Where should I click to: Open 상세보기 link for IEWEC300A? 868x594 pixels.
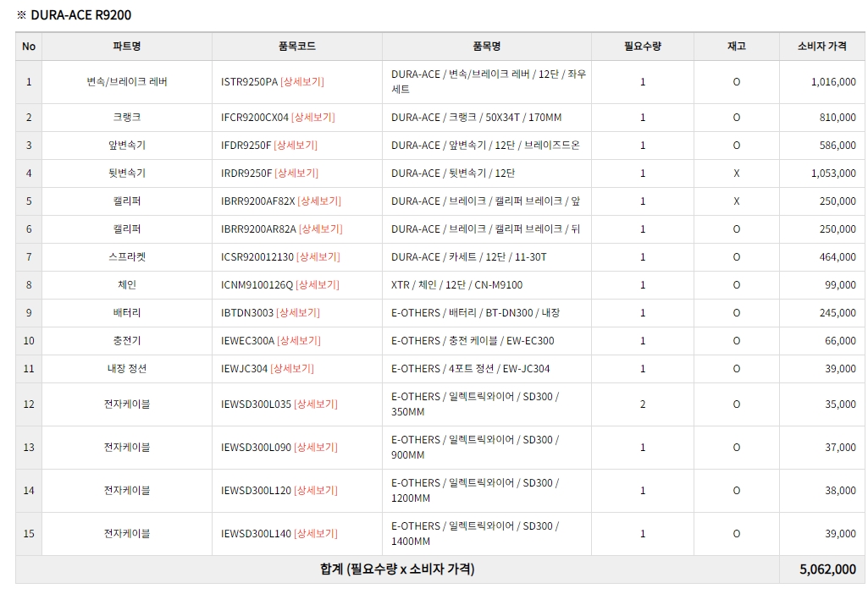point(299,341)
